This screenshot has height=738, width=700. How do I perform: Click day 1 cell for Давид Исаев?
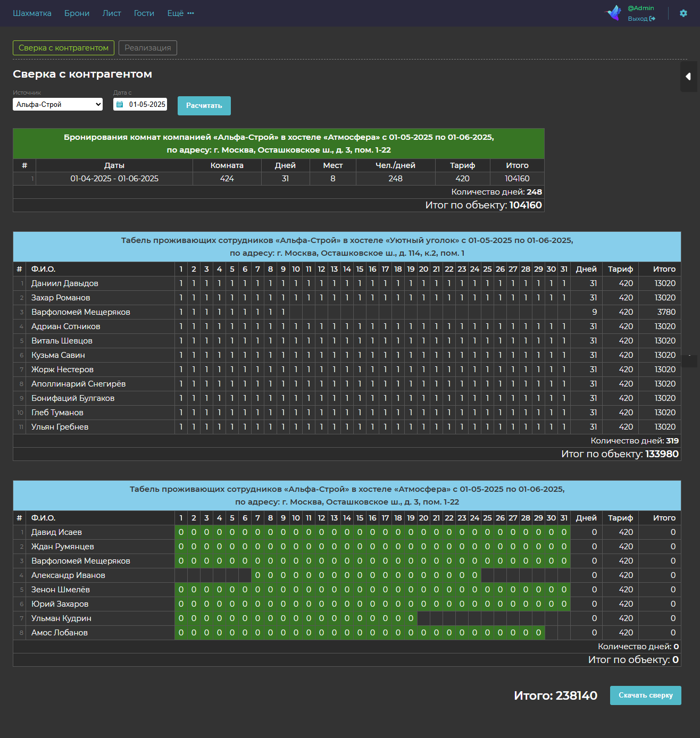(181, 532)
